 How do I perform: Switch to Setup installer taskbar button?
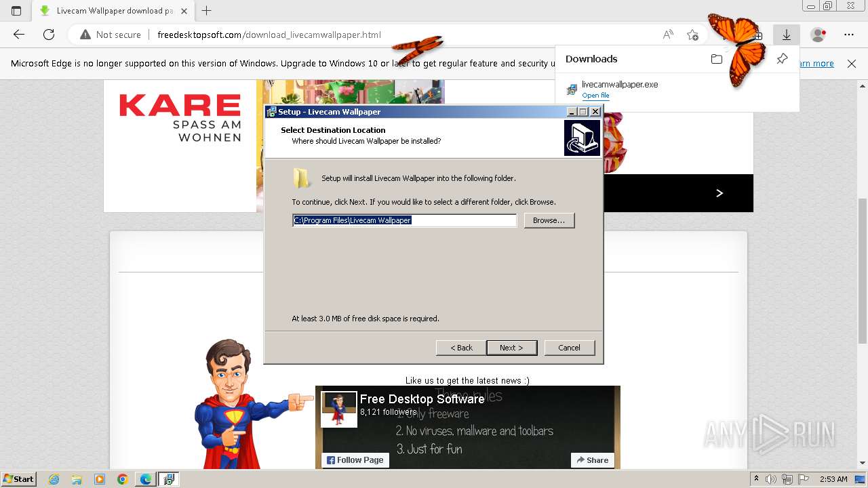(x=169, y=479)
